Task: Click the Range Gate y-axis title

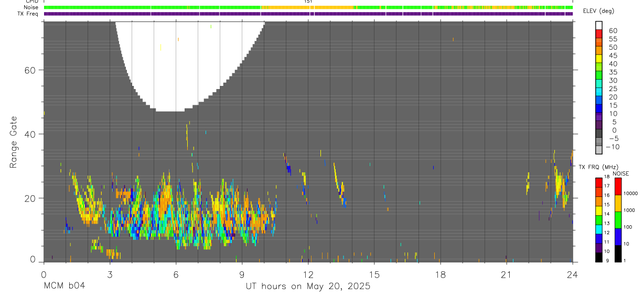Action: tap(13, 142)
